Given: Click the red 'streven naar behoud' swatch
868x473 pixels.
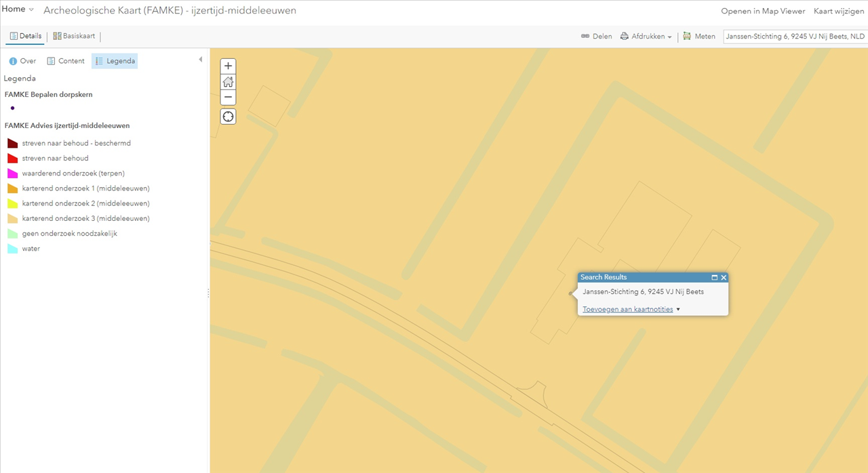Looking at the screenshot, I should 12,159.
